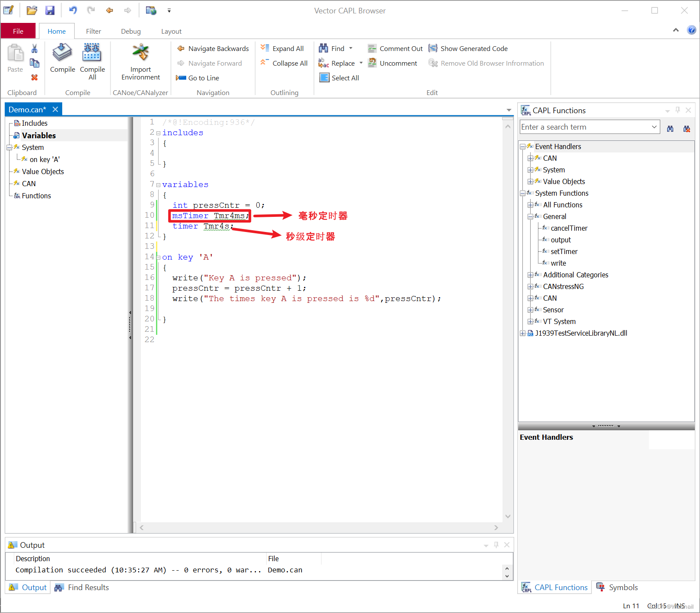Click the Cut scissors icon
The image size is (700, 613).
pyautogui.click(x=35, y=48)
